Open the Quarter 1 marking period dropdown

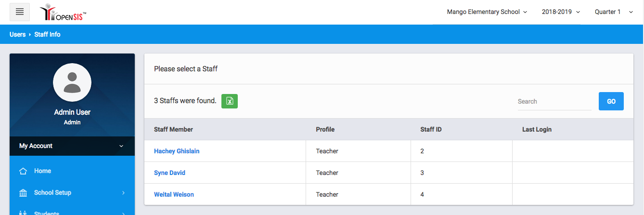coord(614,12)
